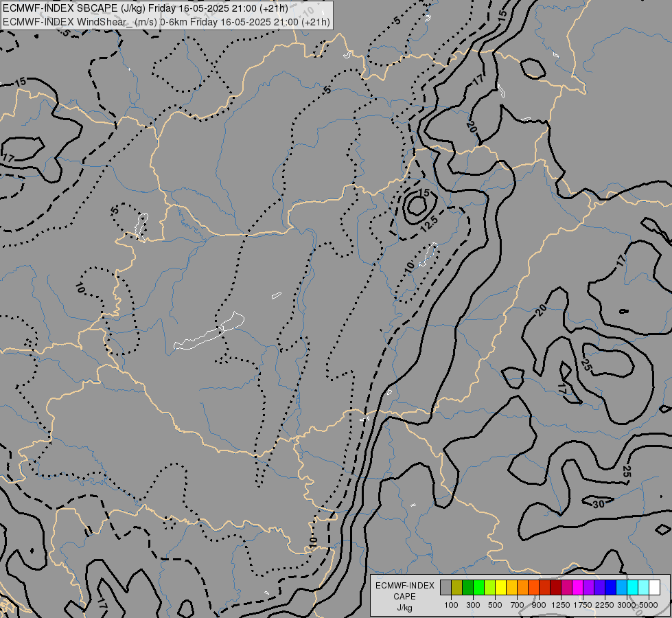
Task: Pick the amber legend swatch
Action: coord(511,587)
